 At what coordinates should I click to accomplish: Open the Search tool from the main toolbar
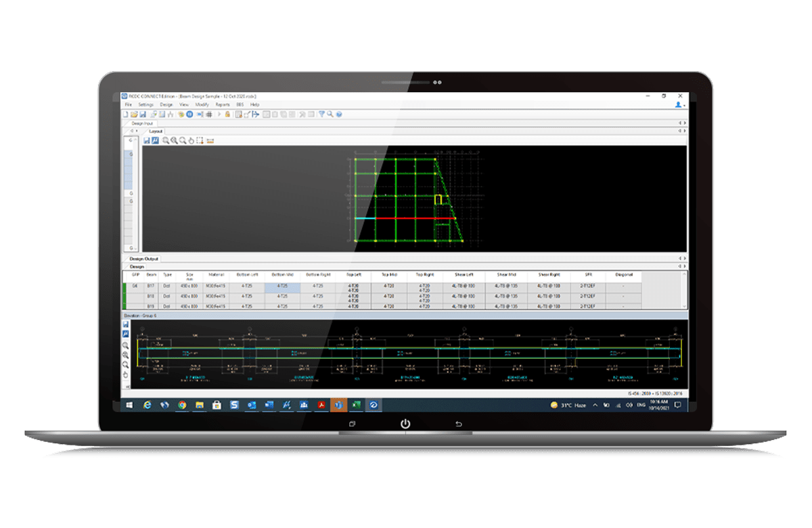(330, 115)
